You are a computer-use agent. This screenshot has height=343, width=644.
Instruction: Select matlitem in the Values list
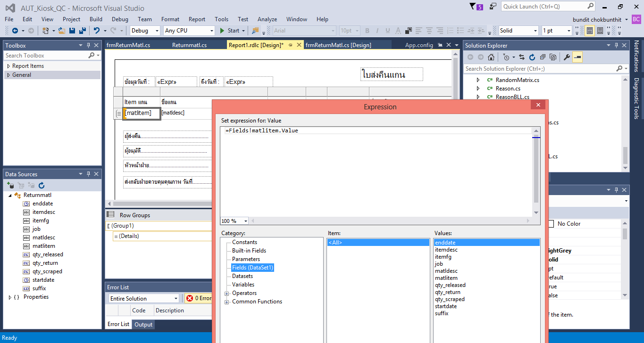click(446, 278)
